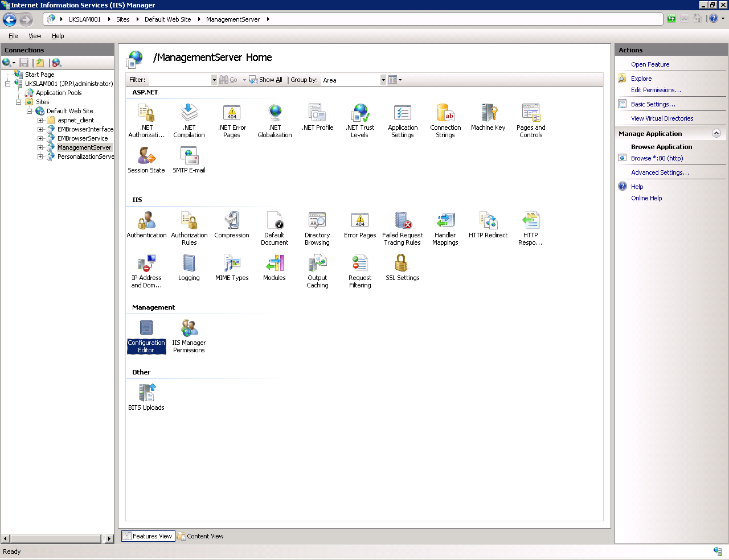Expand the EMBrowserInterface node
The height and width of the screenshot is (560, 729).
point(40,129)
